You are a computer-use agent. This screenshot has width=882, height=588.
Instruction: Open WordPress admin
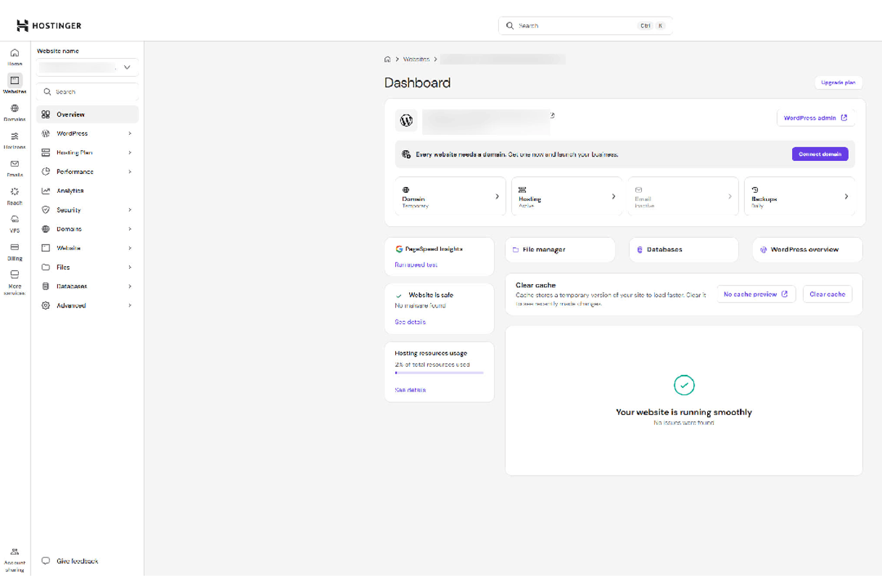tap(815, 118)
